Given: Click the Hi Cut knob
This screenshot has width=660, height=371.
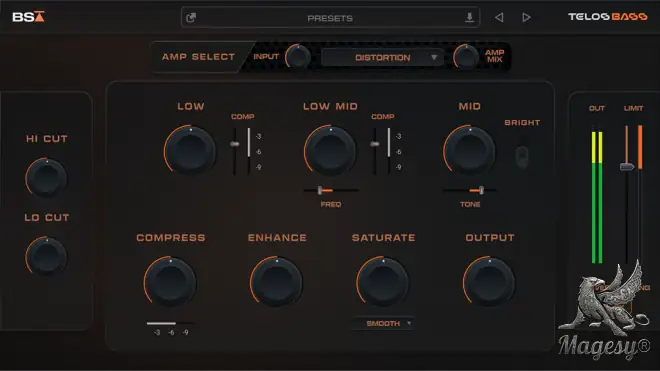Looking at the screenshot, I should tap(46, 178).
